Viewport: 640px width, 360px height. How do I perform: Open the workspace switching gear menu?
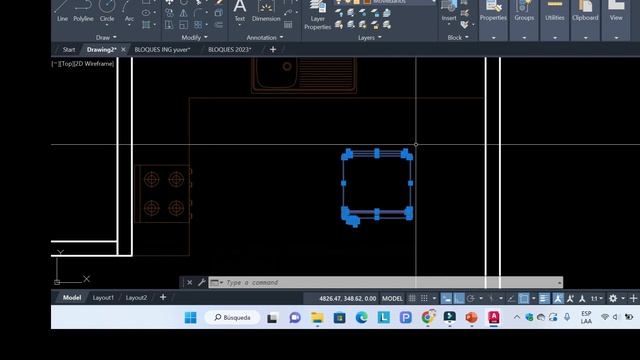point(613,298)
